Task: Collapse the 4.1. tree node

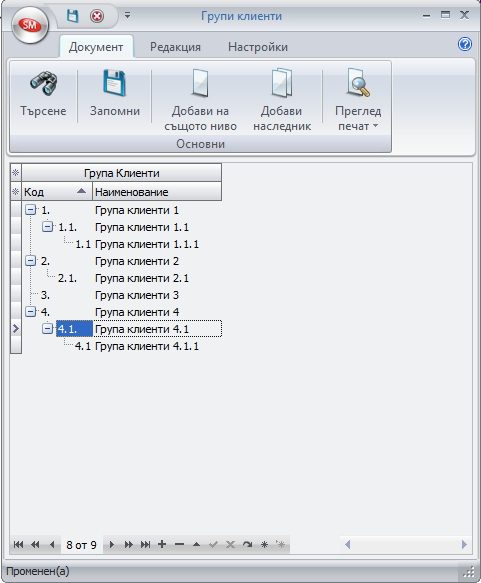Action: pos(47,329)
